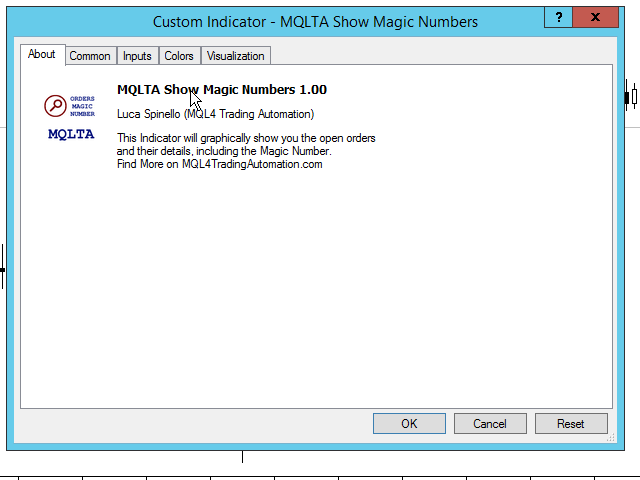This screenshot has width=640, height=480.
Task: Open the Common tab
Action: [x=90, y=56]
